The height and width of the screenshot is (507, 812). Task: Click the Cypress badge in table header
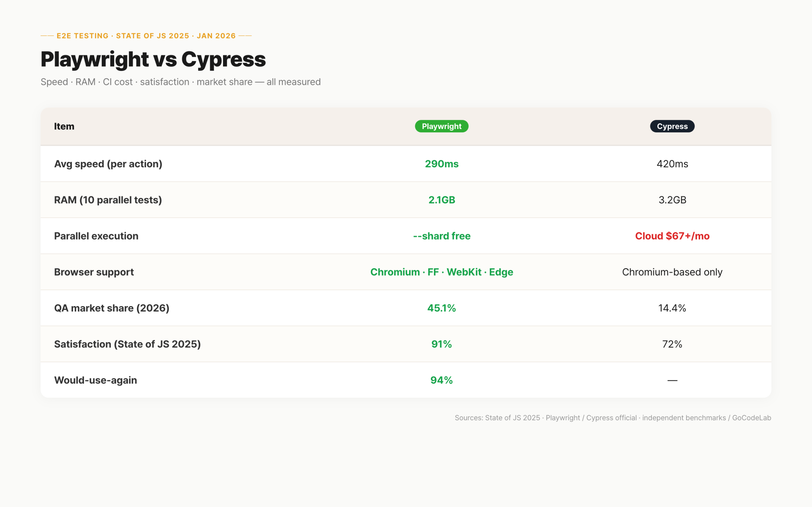672,126
